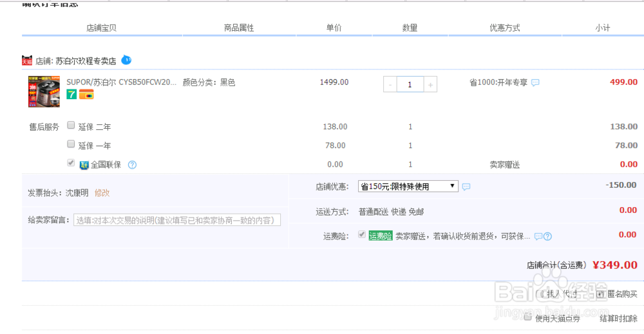Open comment bubble beside store discount dropdown
This screenshot has width=644, height=334.
[x=466, y=187]
